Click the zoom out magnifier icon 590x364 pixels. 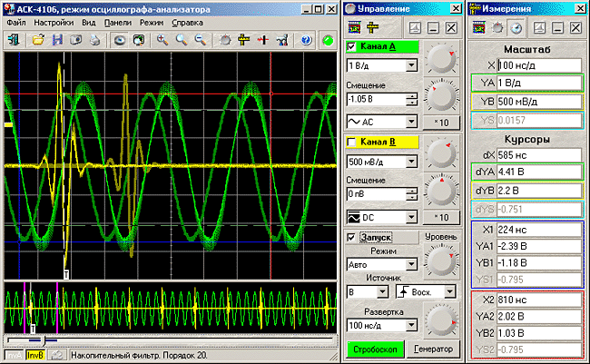(x=202, y=41)
